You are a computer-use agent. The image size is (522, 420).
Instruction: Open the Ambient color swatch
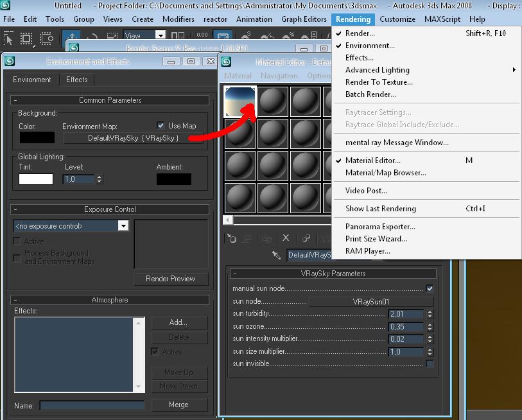coord(174,179)
